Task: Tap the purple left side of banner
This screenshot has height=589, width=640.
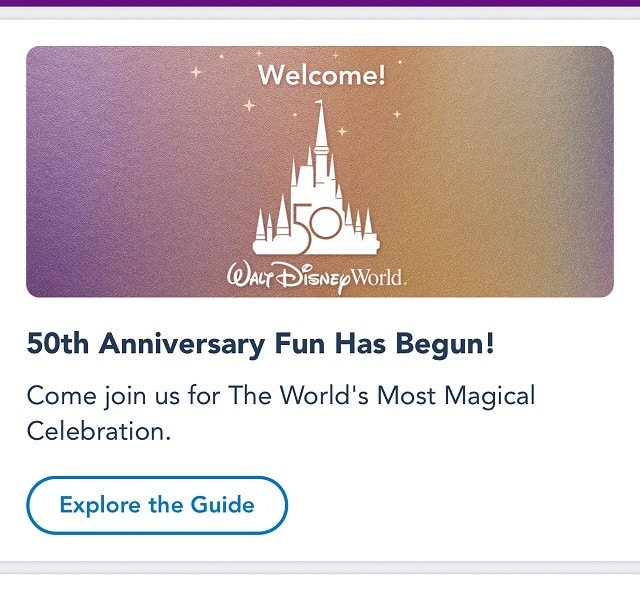Action: [x=102, y=171]
